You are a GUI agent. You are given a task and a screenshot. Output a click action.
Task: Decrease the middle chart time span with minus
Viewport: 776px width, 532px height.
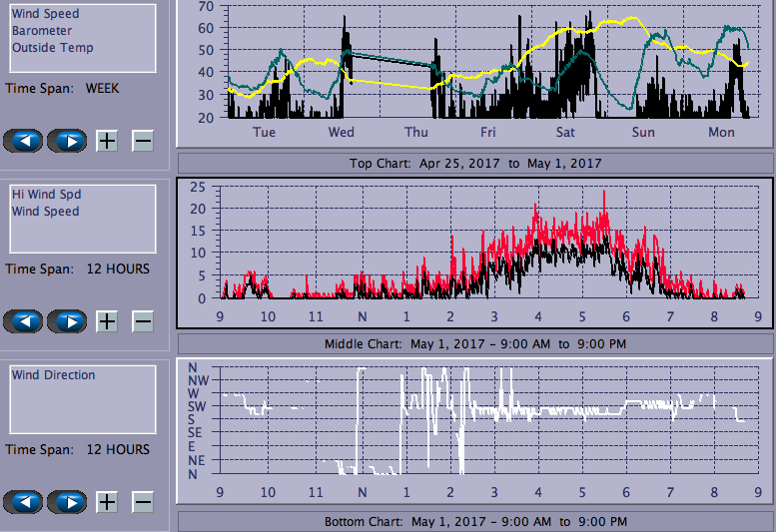(x=143, y=321)
